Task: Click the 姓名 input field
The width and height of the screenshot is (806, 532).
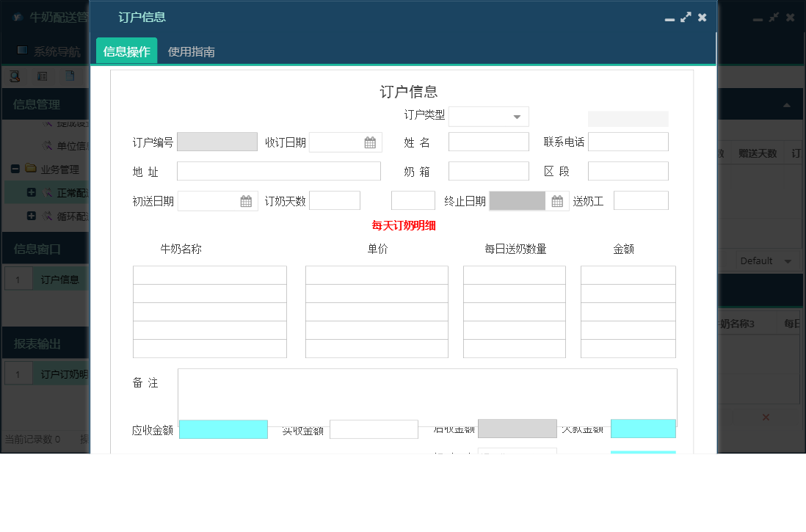Action: (x=488, y=141)
